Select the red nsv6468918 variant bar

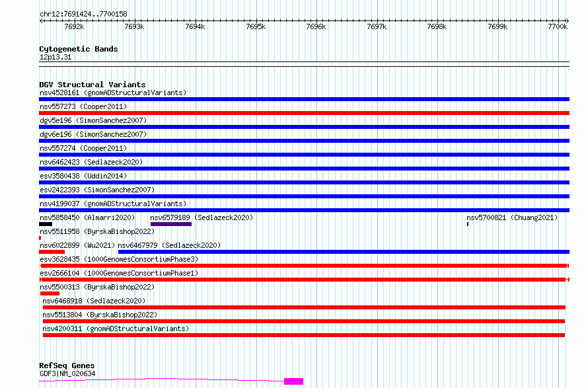[304, 307]
